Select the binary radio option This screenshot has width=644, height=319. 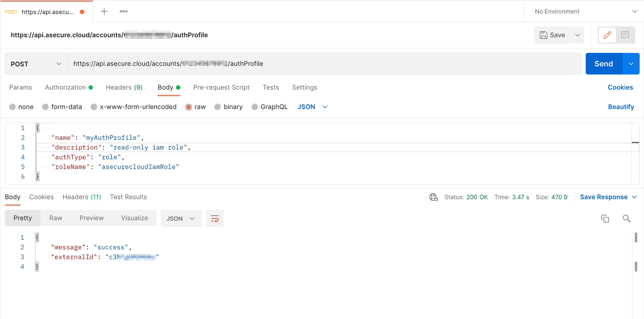tap(218, 107)
